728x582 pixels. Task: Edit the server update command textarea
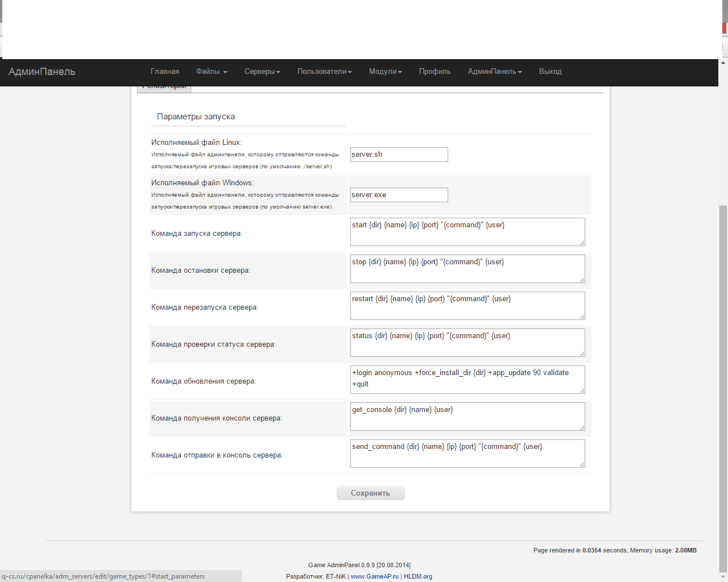(467, 380)
